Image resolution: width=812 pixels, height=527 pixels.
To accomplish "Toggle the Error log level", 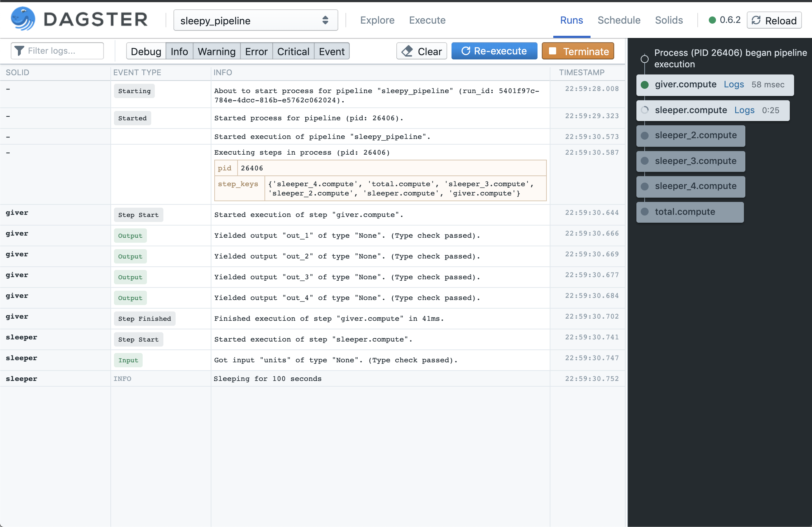I will pyautogui.click(x=256, y=51).
